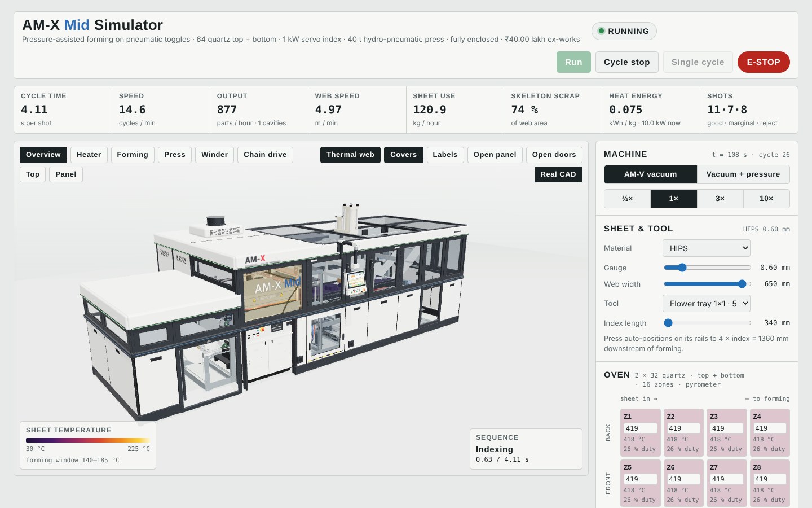Set simulation speed to 1×

click(x=674, y=199)
